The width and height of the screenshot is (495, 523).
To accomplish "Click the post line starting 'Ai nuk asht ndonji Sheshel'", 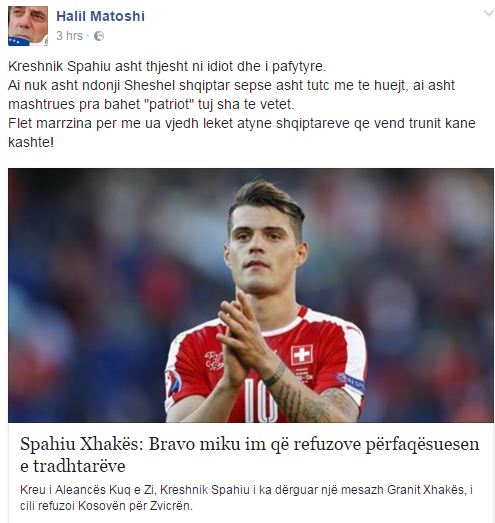I will click(231, 85).
